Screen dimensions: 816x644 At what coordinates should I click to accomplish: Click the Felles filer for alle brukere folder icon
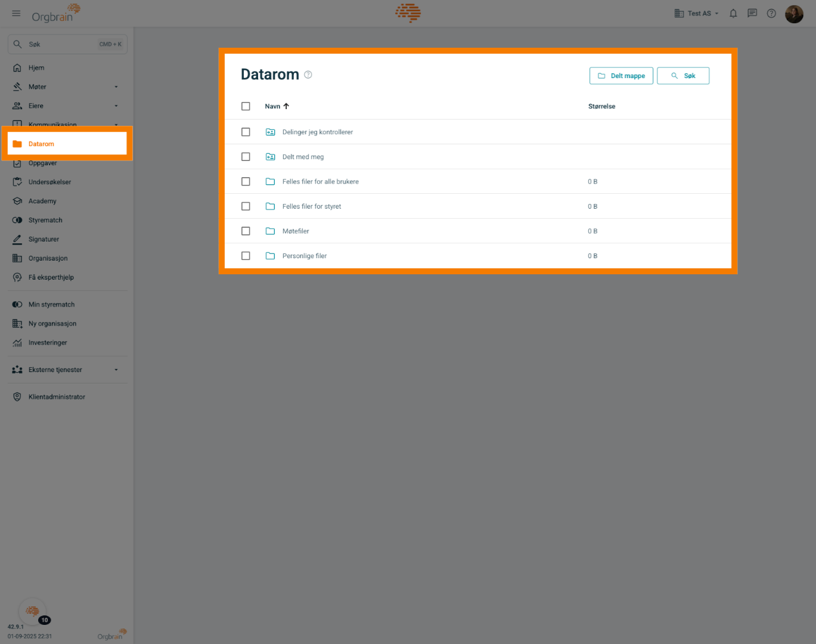tap(270, 181)
